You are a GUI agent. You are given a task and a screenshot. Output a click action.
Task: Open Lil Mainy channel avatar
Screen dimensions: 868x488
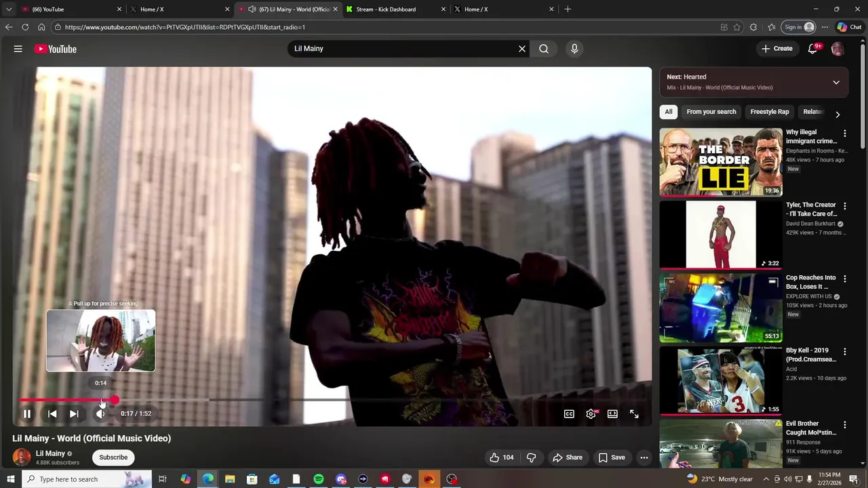tap(22, 457)
